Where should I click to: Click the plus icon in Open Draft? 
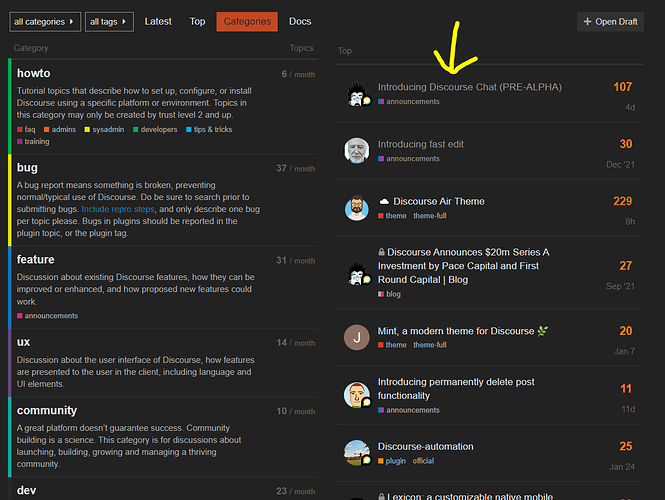tap(587, 22)
